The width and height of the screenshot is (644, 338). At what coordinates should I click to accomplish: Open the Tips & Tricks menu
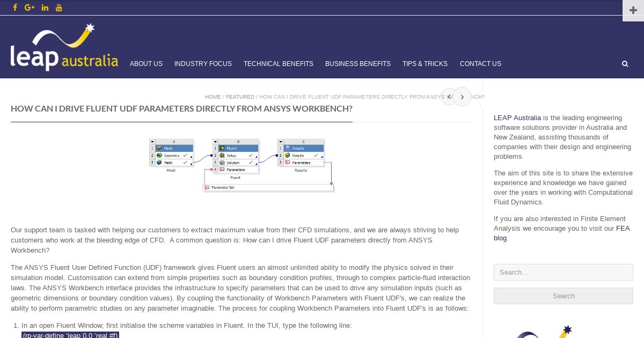(x=425, y=64)
